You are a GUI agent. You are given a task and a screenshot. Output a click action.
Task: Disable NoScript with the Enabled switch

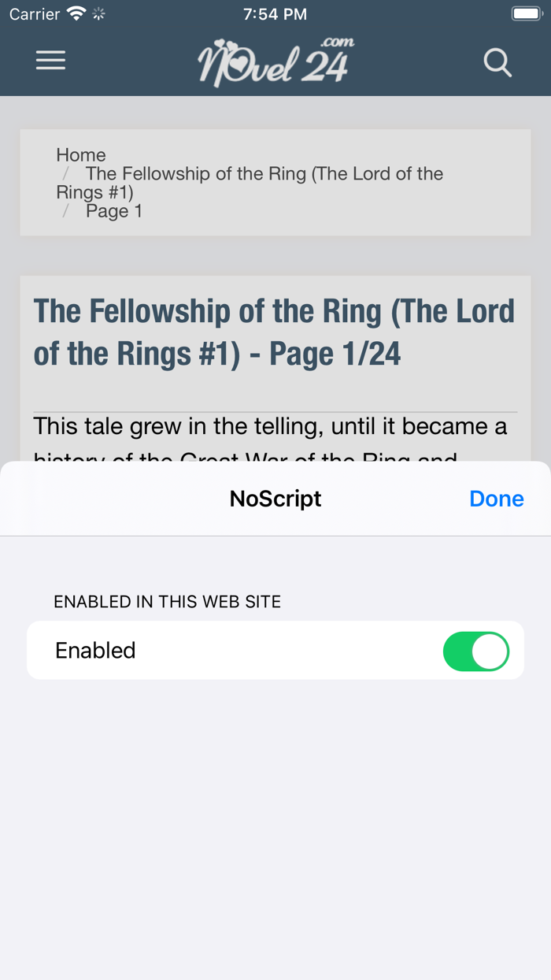[x=475, y=651]
